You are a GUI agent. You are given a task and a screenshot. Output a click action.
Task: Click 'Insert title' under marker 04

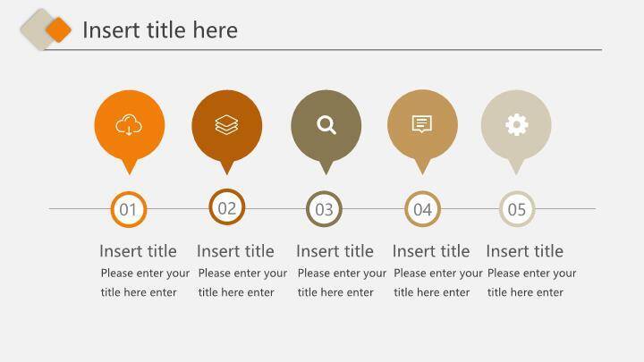click(431, 251)
